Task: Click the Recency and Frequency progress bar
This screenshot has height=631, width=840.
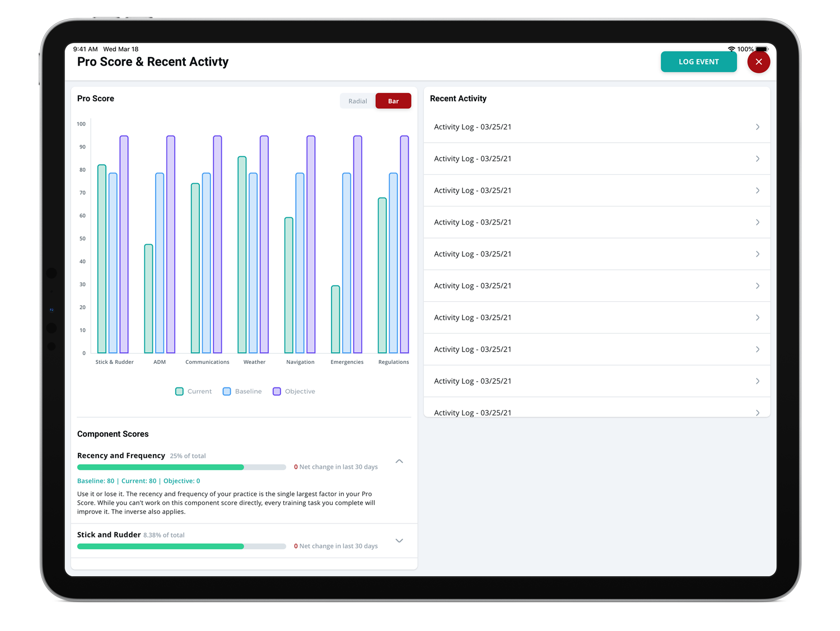Action: [x=181, y=467]
